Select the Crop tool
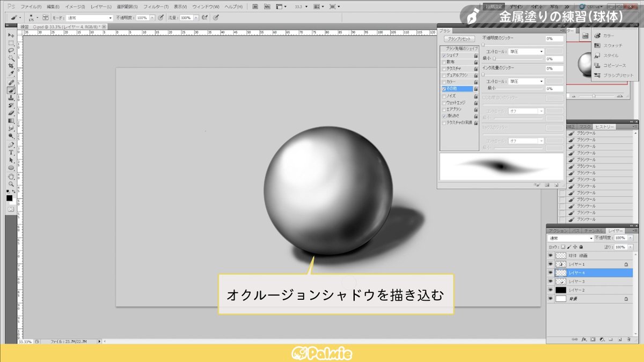Viewport: 644px width, 362px height. 11,65
